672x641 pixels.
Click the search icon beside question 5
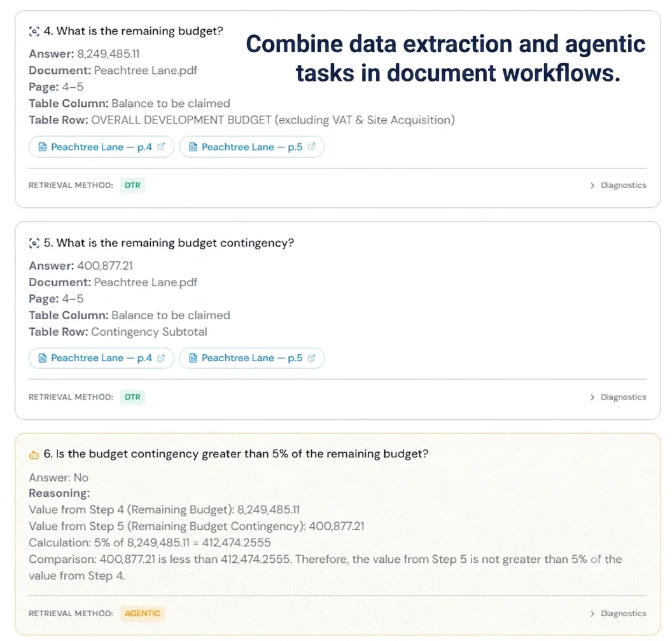pos(34,243)
